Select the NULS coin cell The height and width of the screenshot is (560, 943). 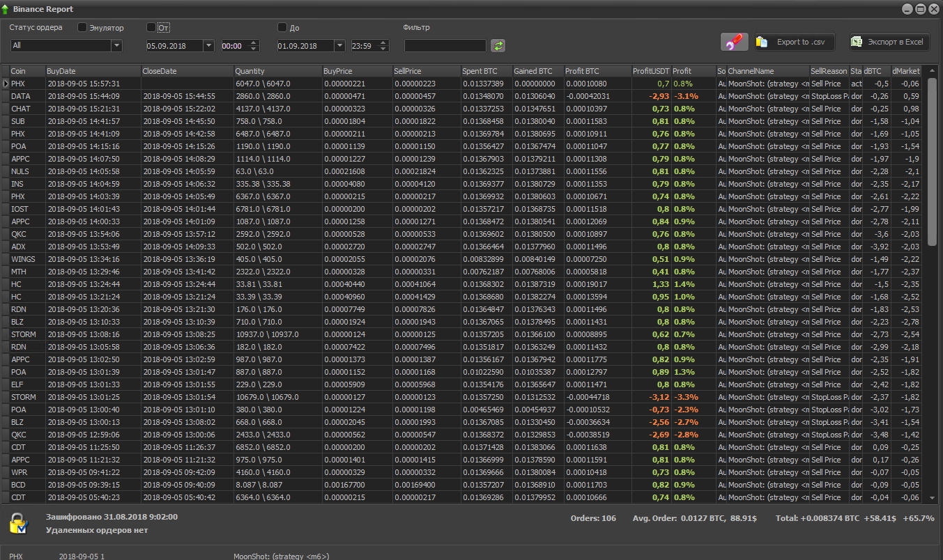click(27, 171)
